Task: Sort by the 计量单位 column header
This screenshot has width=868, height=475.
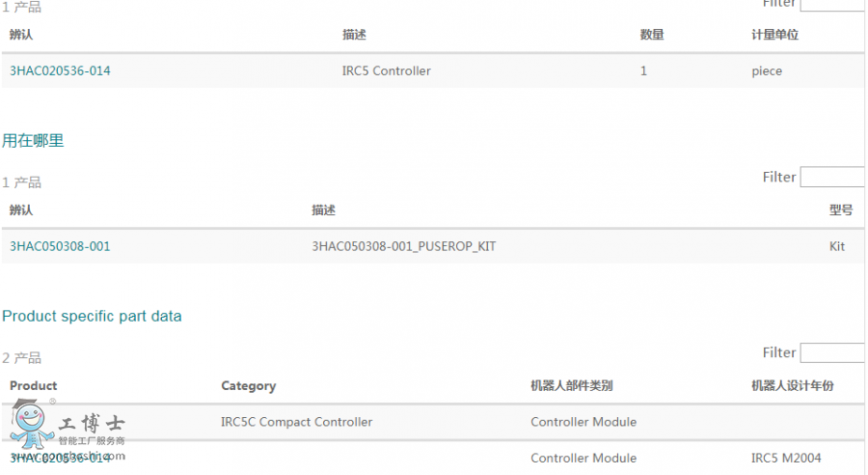Action: 774,35
